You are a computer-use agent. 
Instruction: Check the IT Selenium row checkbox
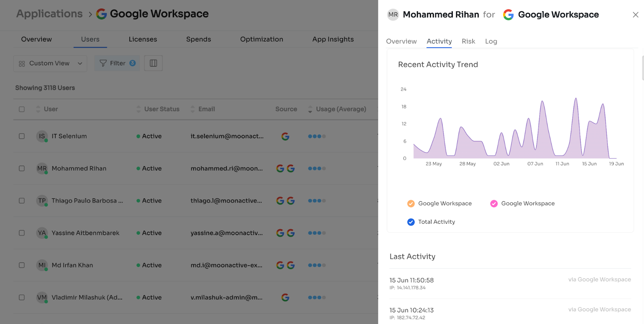tap(22, 136)
